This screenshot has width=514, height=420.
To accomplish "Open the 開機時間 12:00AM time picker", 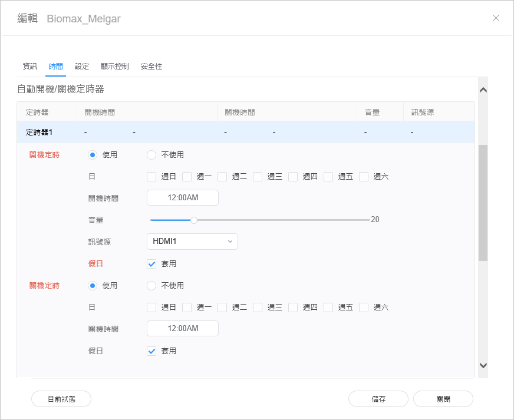I will point(183,198).
